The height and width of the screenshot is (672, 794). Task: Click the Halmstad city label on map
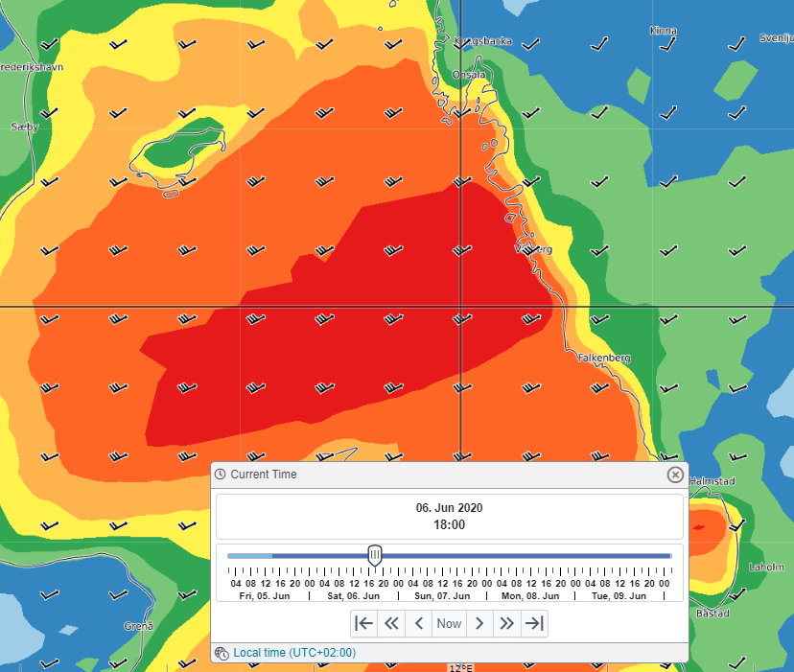685,482
